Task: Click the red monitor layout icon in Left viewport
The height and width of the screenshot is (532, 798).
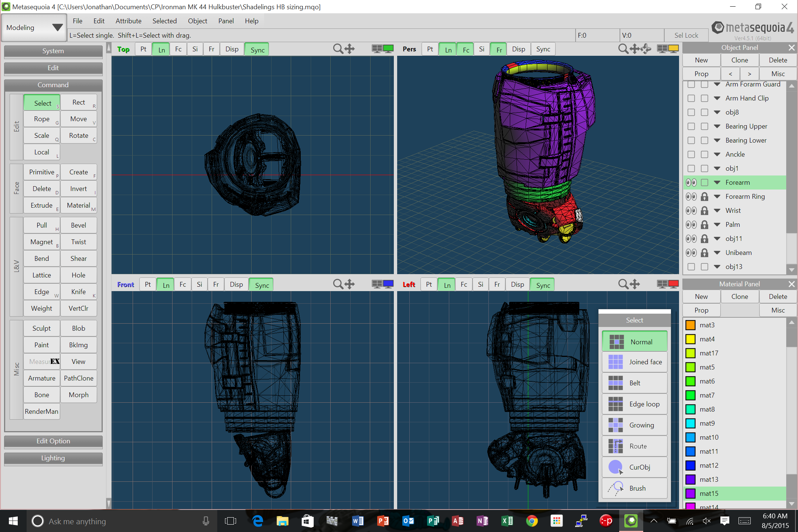Action: [673, 284]
